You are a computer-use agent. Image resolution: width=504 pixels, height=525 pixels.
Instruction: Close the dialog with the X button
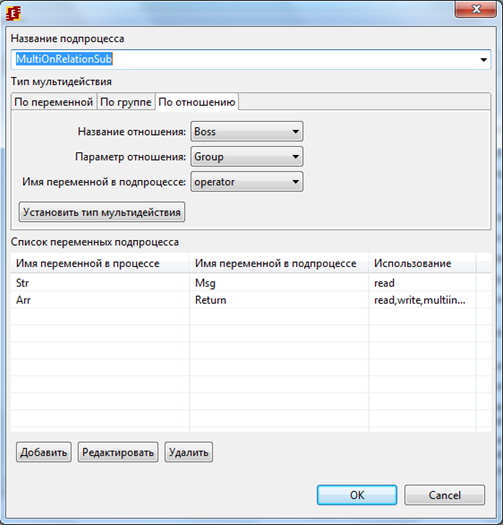pos(476,9)
